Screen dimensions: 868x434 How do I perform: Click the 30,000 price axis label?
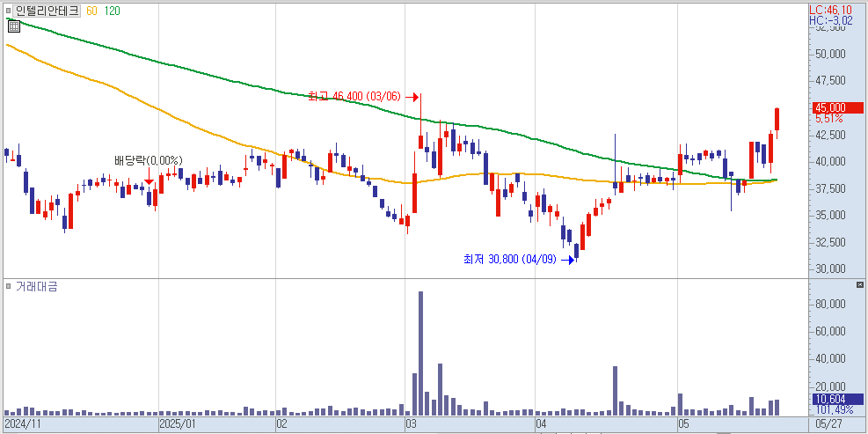click(830, 268)
